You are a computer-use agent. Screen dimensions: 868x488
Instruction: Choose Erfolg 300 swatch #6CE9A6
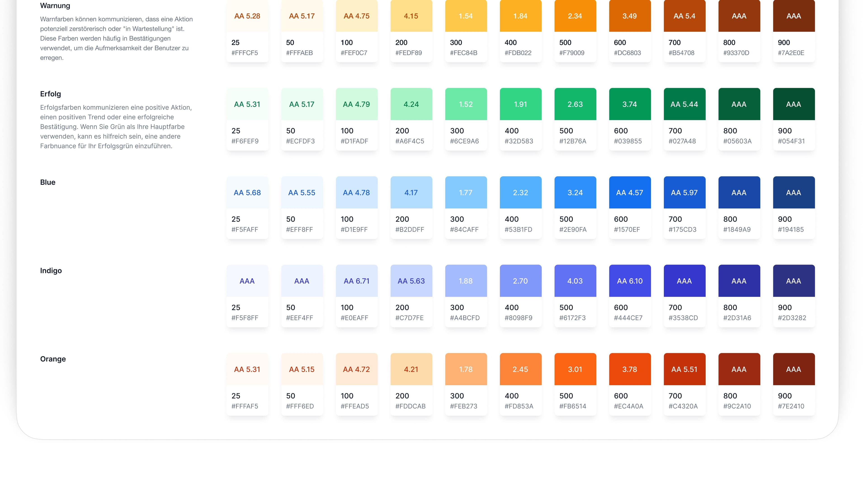click(466, 104)
